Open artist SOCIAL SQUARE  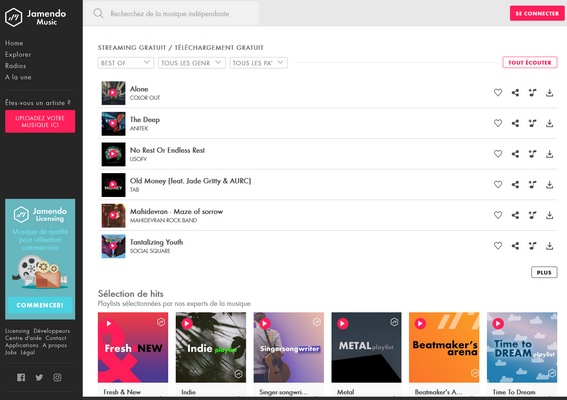click(x=150, y=251)
